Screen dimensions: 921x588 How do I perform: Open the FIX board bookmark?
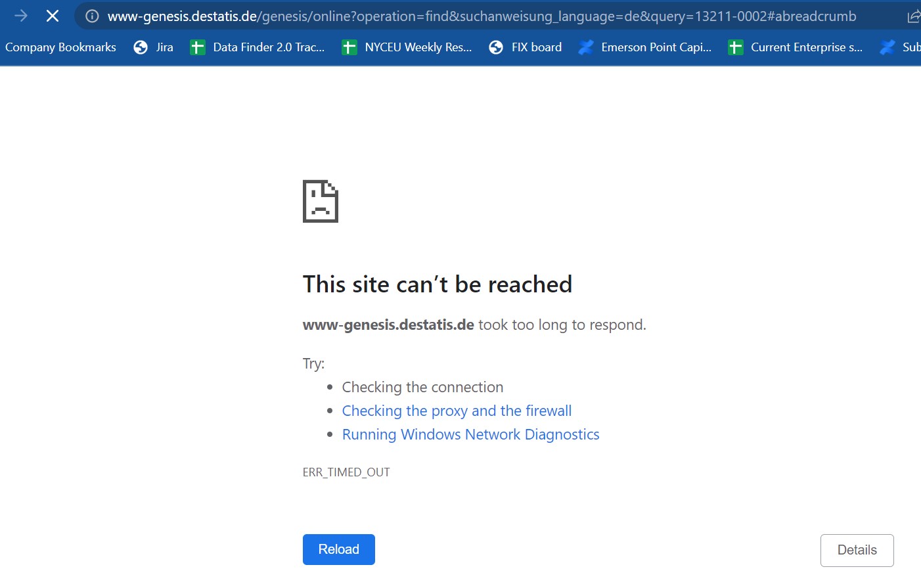526,47
